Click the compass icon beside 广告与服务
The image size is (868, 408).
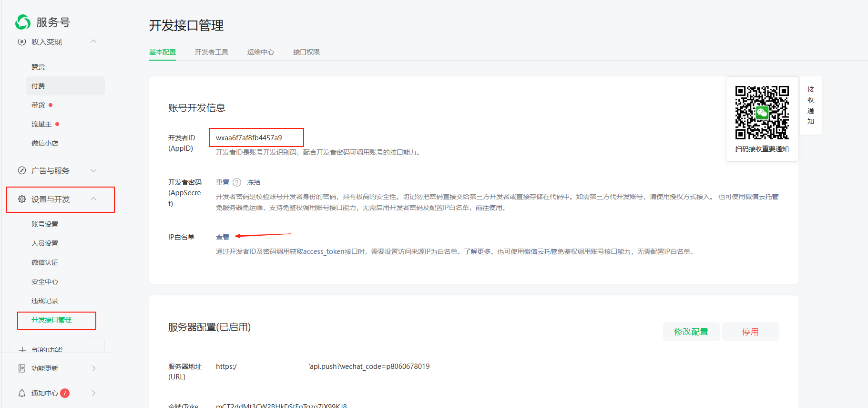(x=22, y=170)
